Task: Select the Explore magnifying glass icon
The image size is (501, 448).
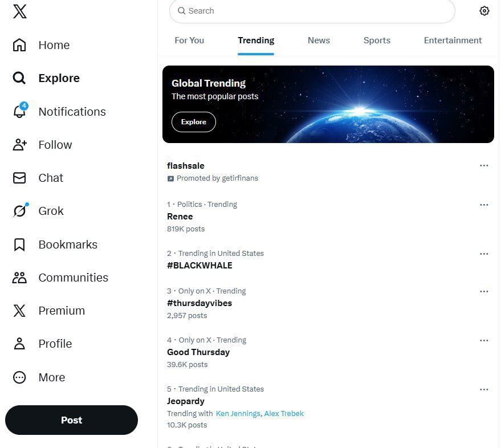Action: pos(19,78)
